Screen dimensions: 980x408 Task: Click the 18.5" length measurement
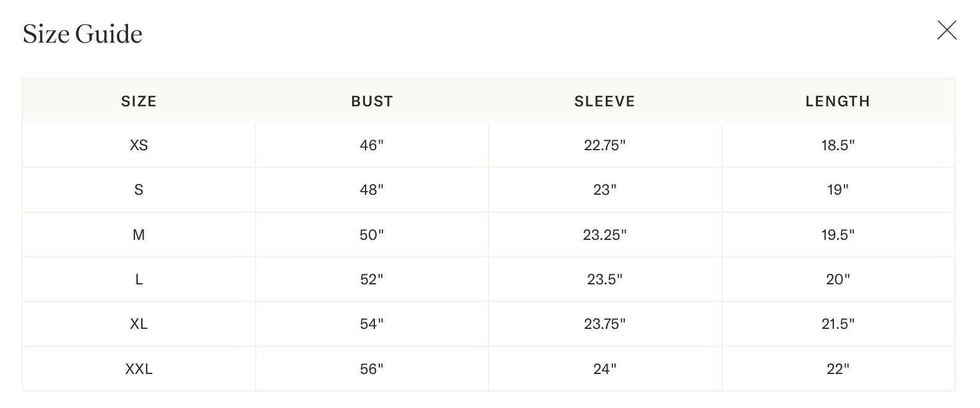838,145
